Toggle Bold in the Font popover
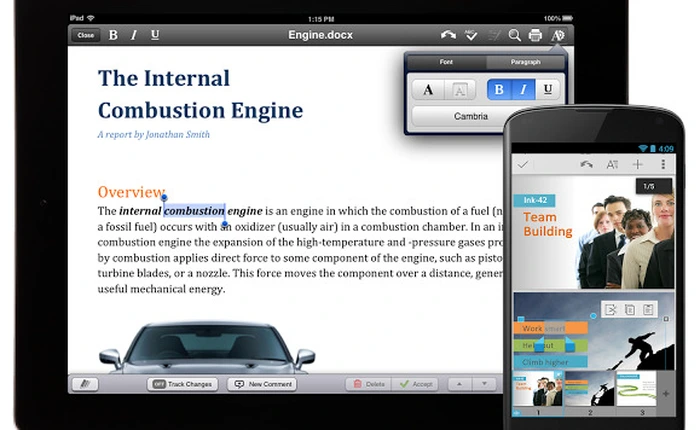 tap(499, 90)
